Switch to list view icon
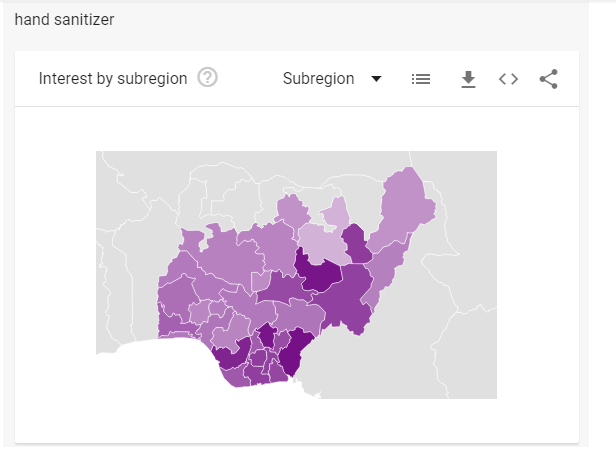The height and width of the screenshot is (461, 616). tap(421, 79)
